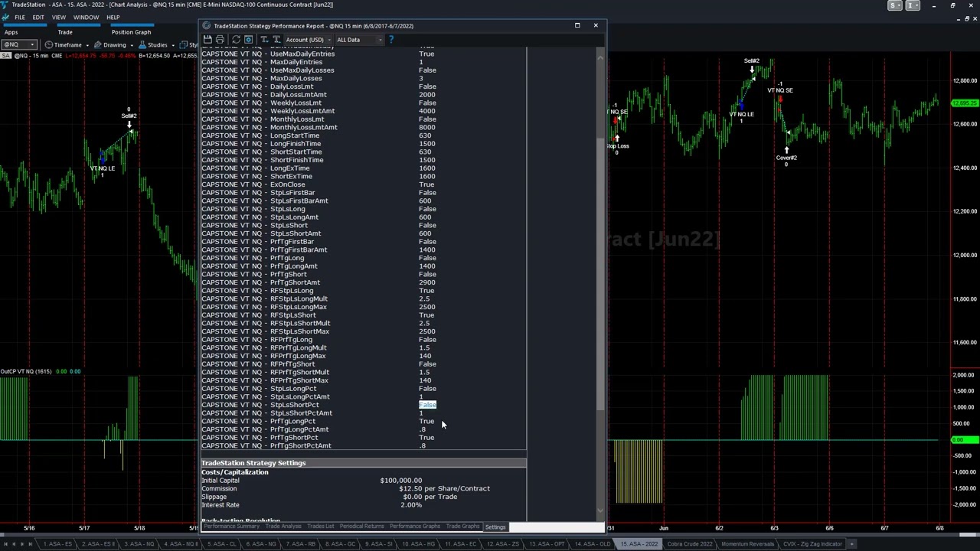Open the FILE menu

19,17
